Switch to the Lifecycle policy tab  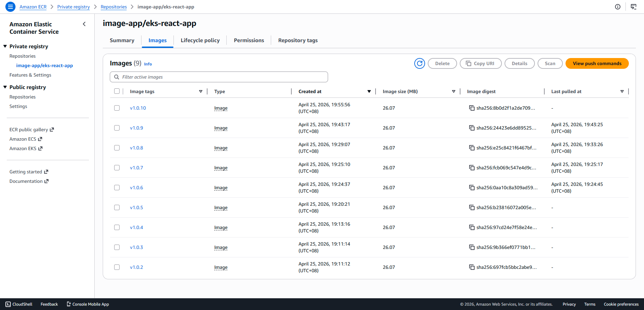(x=200, y=40)
